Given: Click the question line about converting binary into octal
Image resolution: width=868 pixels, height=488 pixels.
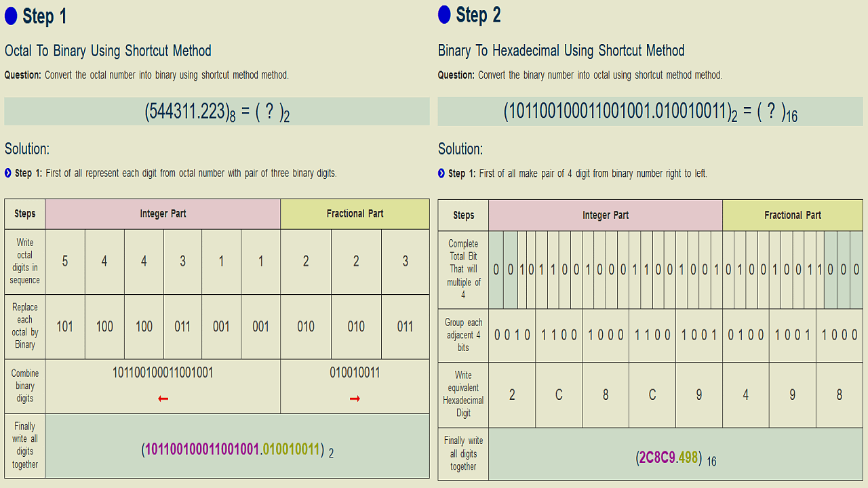Looking at the screenshot, I should tap(580, 75).
